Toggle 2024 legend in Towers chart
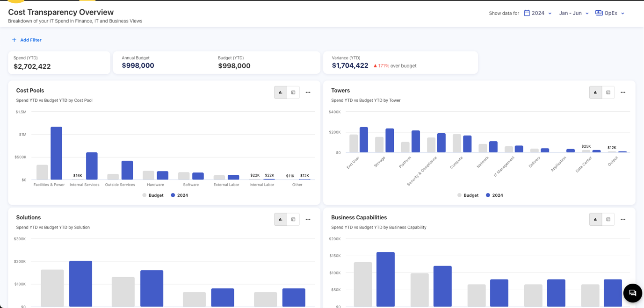 (x=494, y=195)
